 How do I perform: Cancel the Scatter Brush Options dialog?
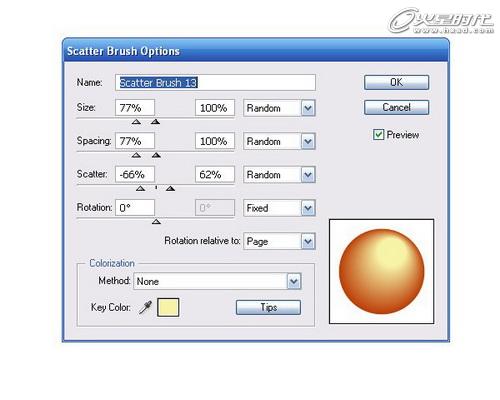point(396,107)
